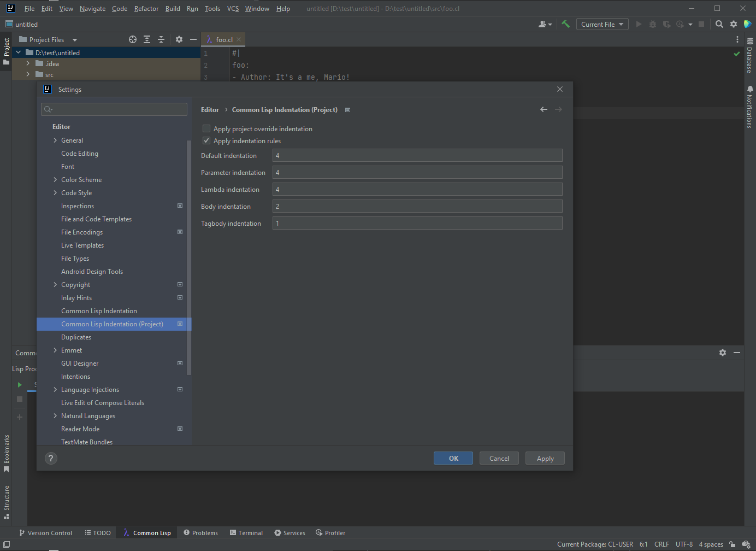Image resolution: width=756 pixels, height=551 pixels.
Task: Click the Build hammer icon
Action: pyautogui.click(x=565, y=24)
